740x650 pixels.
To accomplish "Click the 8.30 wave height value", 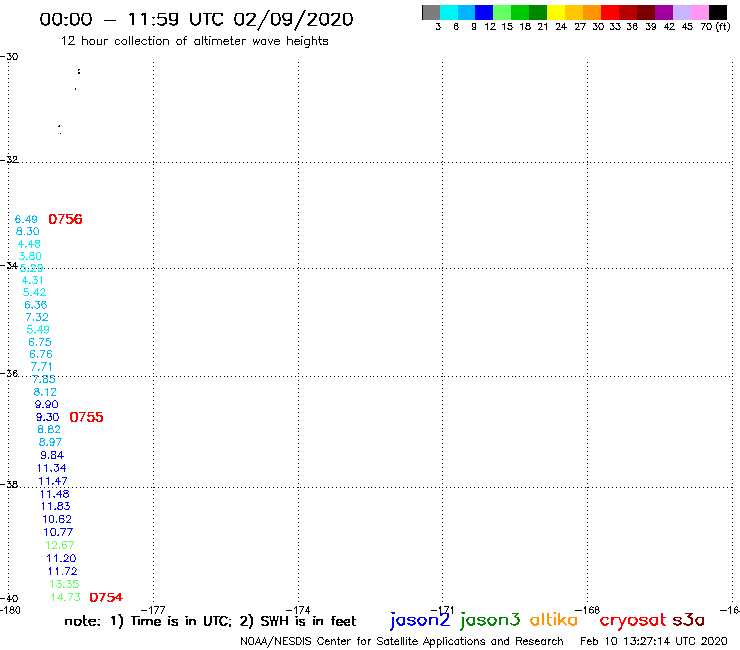I will coord(27,231).
